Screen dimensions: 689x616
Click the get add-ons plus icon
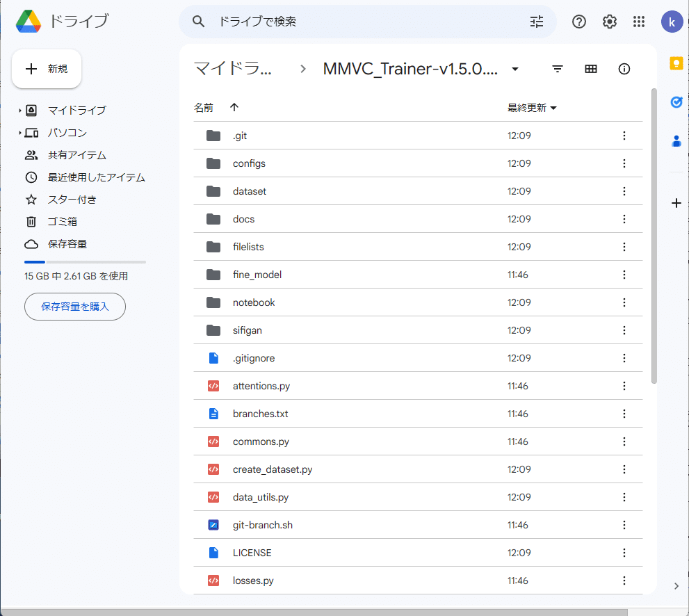[676, 203]
